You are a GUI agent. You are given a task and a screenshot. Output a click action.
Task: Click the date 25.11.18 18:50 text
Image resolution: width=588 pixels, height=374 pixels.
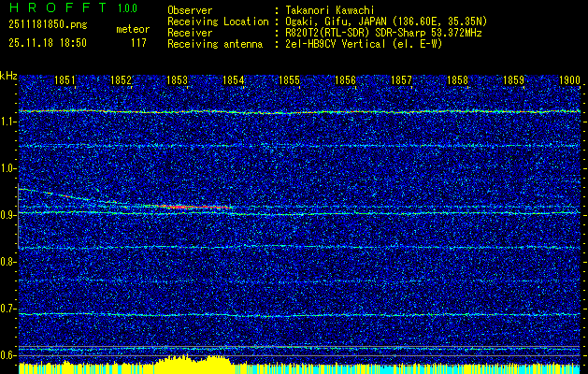47,42
